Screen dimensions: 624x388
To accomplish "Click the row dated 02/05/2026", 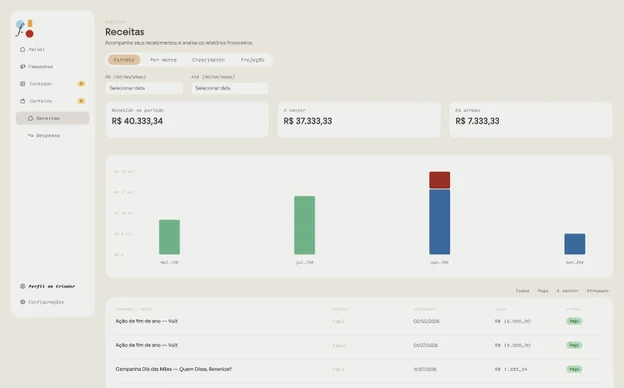I will (x=358, y=321).
